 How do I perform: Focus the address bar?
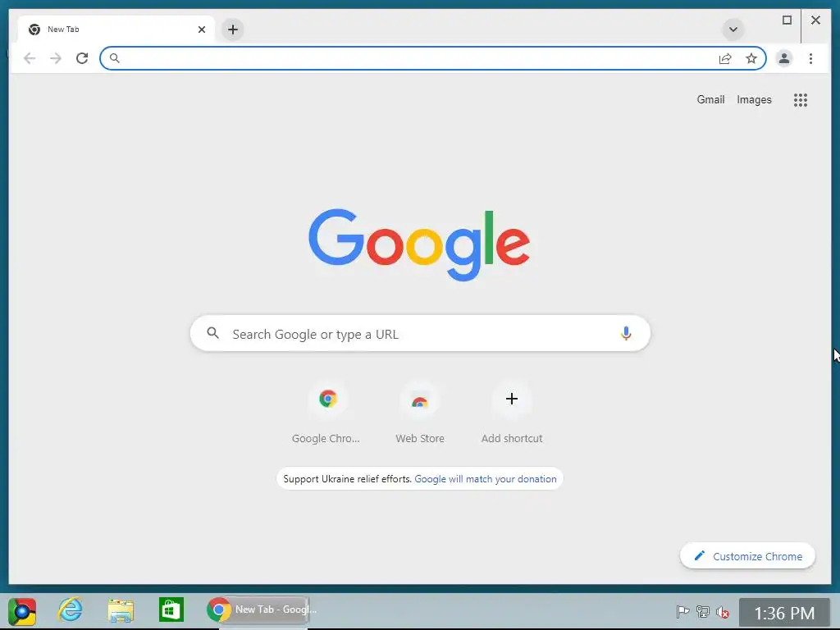tap(433, 58)
